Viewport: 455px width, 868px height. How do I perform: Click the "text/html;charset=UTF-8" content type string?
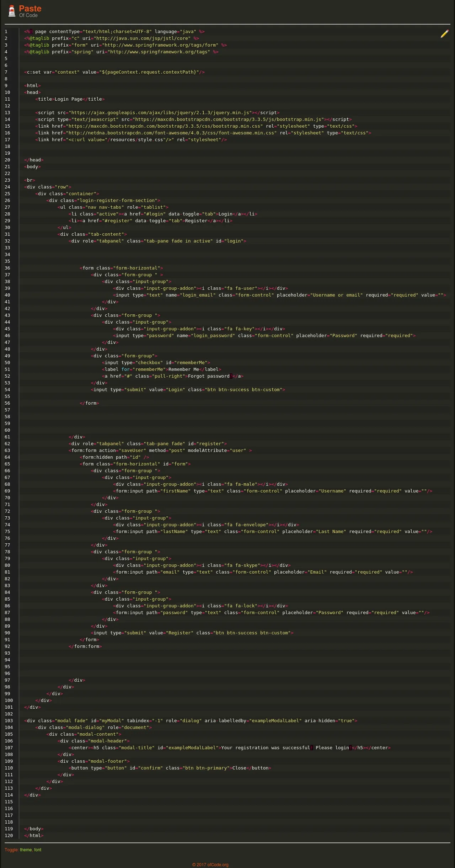[117, 32]
